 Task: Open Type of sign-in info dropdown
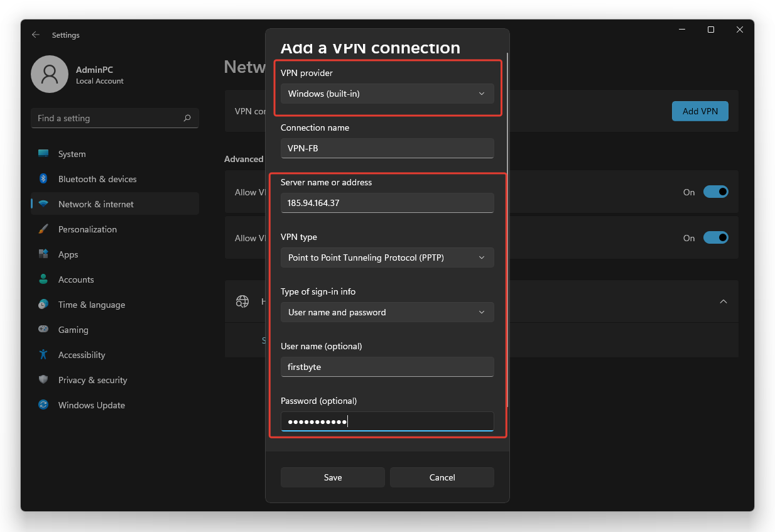387,312
